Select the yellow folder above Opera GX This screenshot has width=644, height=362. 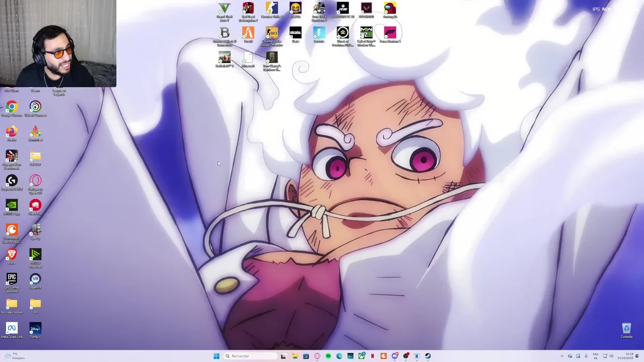coord(35,158)
